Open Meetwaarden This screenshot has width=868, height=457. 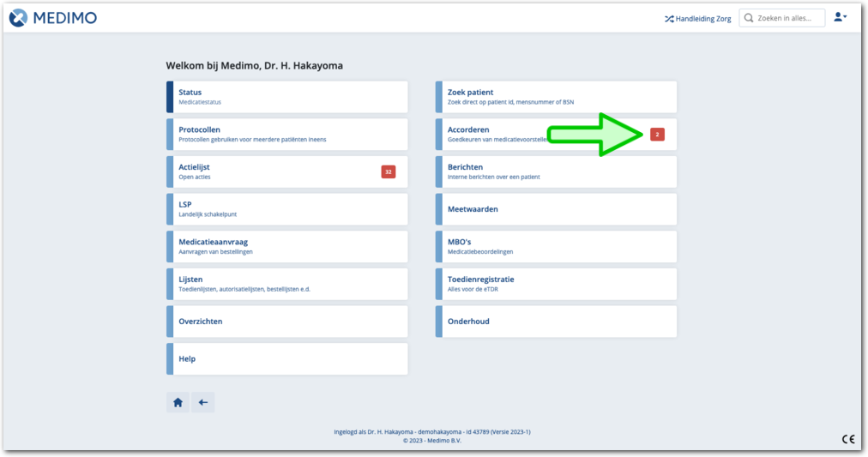(x=556, y=209)
